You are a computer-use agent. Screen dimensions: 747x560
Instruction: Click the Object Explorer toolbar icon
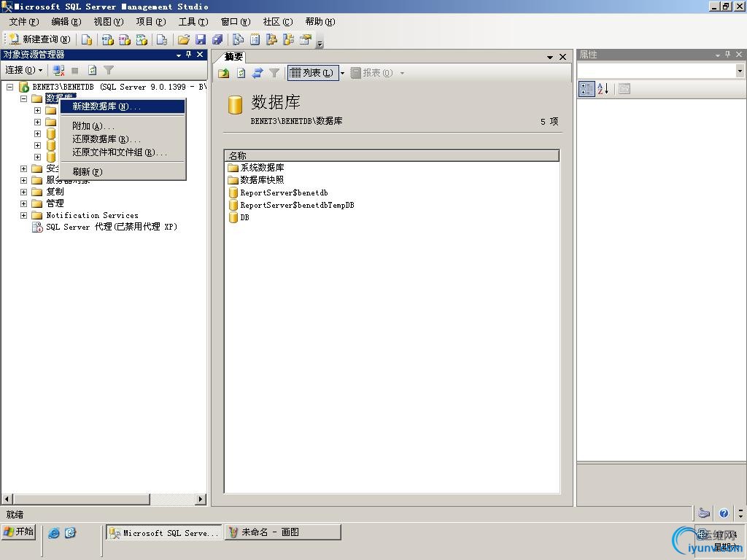point(271,39)
